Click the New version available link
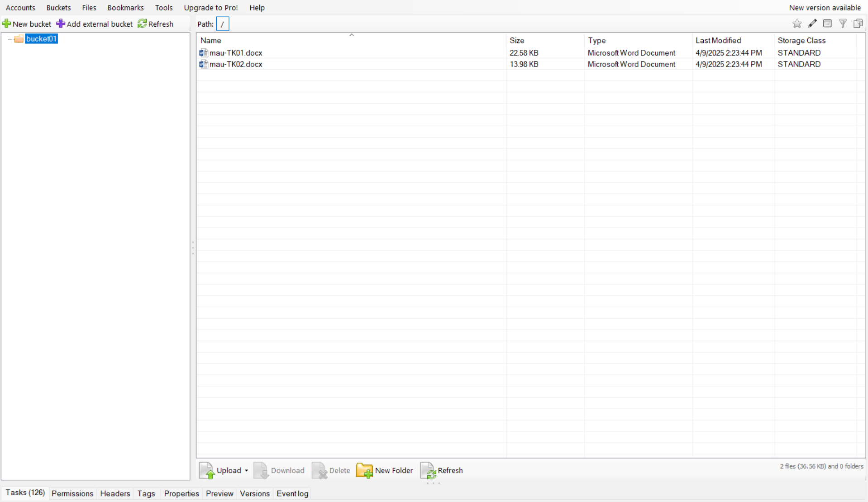 click(x=825, y=8)
